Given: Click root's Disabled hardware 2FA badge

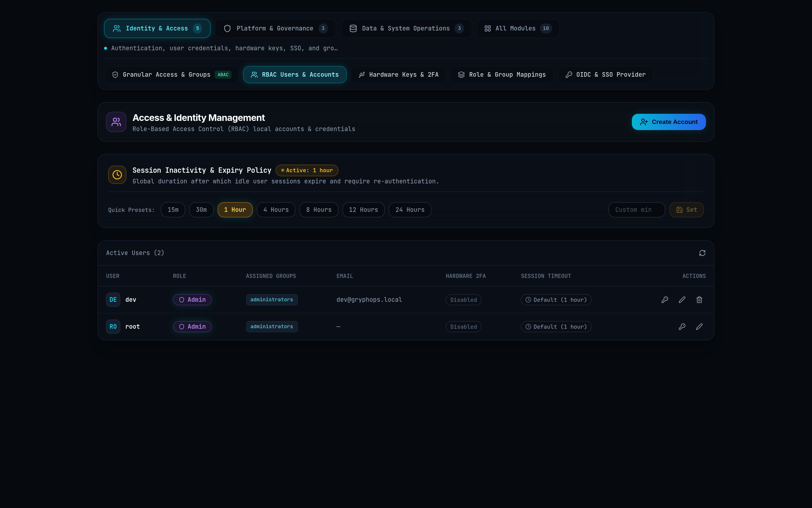Looking at the screenshot, I should tap(463, 327).
